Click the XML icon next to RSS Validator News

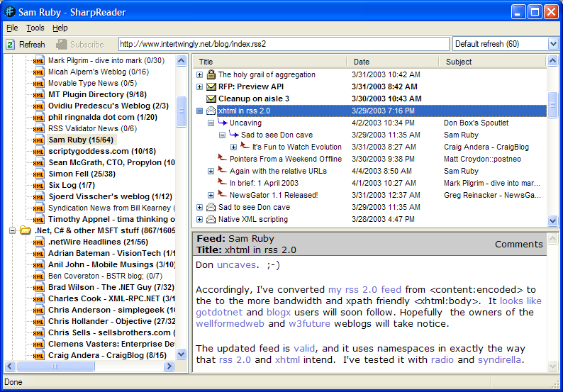38,129
